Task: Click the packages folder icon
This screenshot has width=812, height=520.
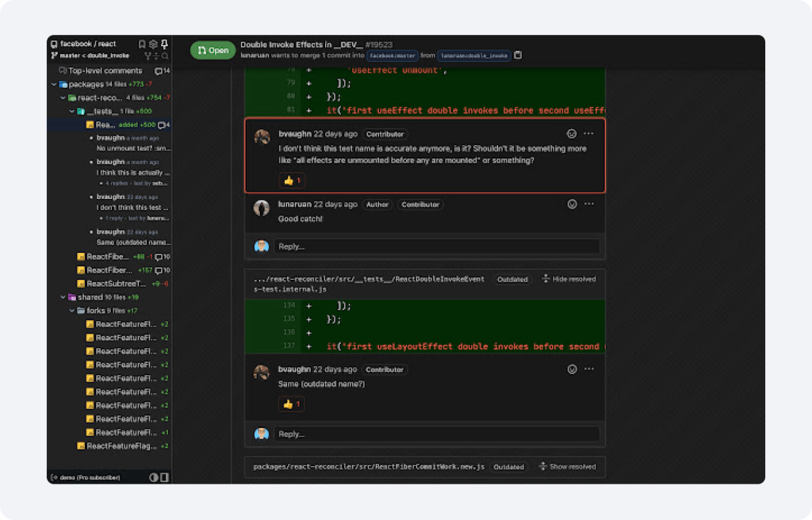Action: pyautogui.click(x=63, y=84)
